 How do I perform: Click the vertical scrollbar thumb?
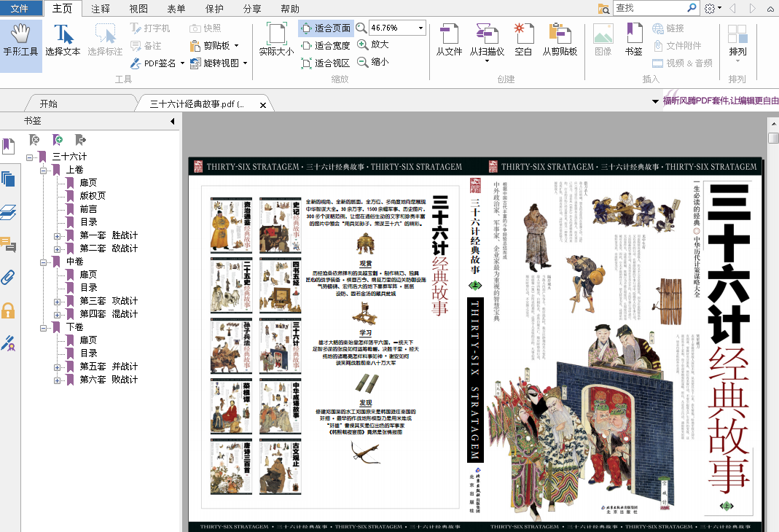click(x=773, y=138)
